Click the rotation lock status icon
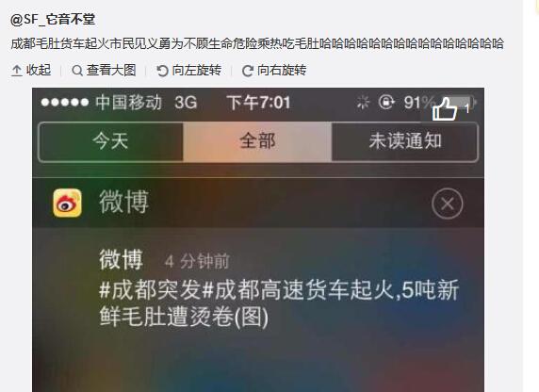The image size is (539, 392). pos(386,102)
